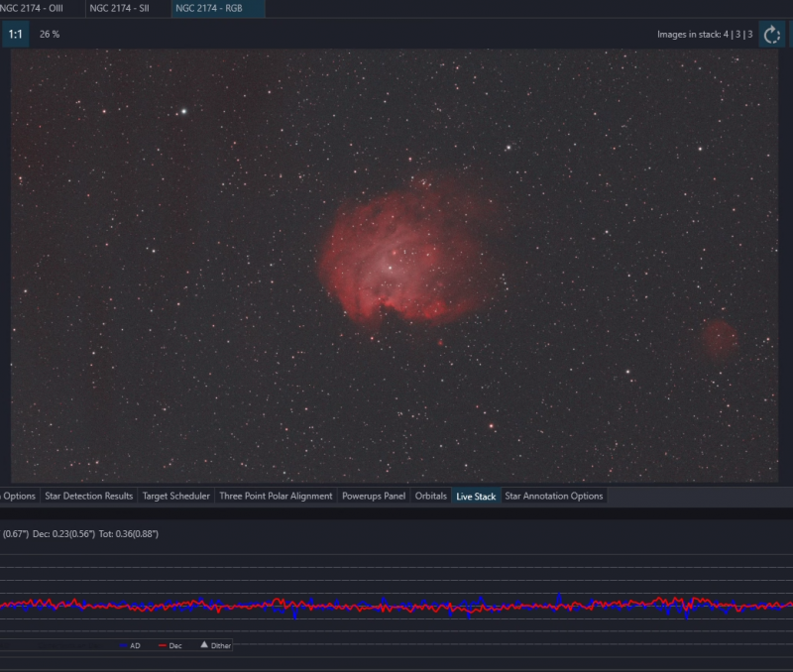Toggle the Dec series in graph legend
Screen dimensions: 793x672
tap(170, 645)
